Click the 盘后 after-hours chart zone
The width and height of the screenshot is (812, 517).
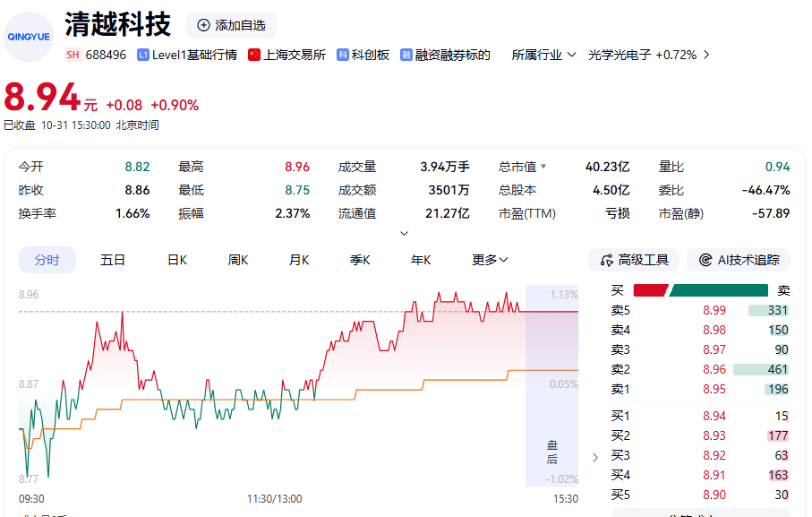[552, 385]
